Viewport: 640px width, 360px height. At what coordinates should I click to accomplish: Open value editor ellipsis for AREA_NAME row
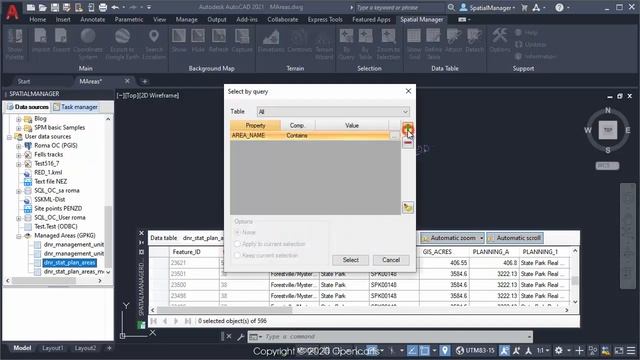(394, 136)
